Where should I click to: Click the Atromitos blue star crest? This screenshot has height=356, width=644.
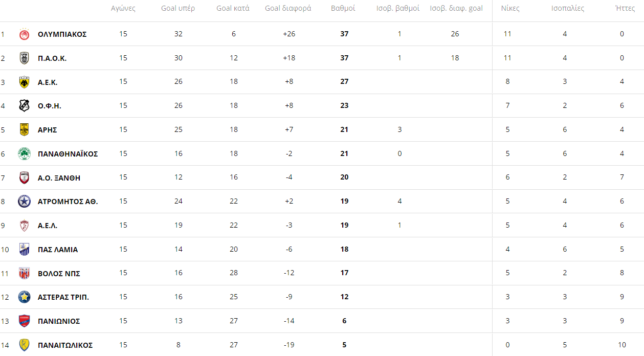(x=24, y=202)
